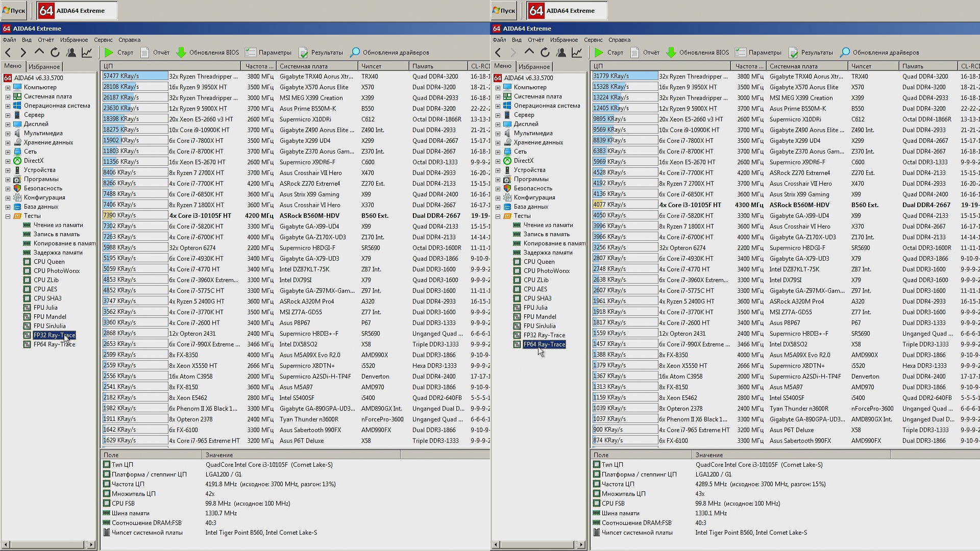Image resolution: width=980 pixels, height=551 pixels.
Task: Click back arrow in left window toolbar
Action: pos(8,53)
